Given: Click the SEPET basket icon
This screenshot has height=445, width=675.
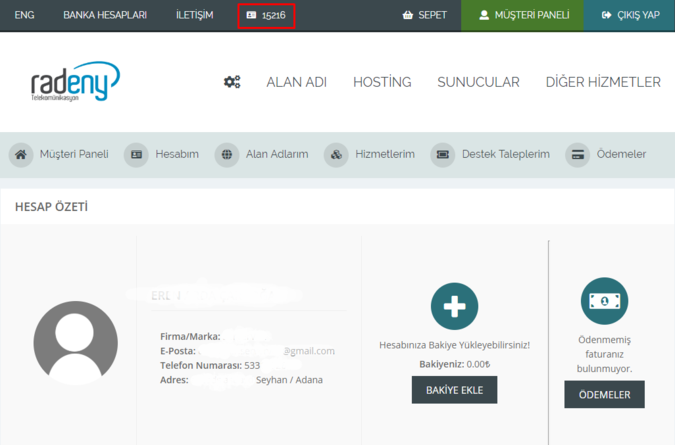Looking at the screenshot, I should 408,15.
